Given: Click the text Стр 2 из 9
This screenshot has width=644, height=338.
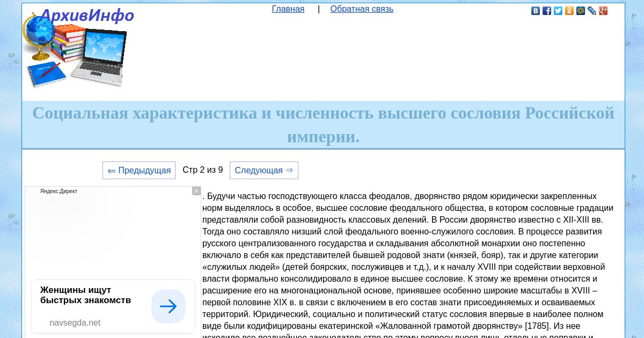Looking at the screenshot, I should click(x=203, y=170).
